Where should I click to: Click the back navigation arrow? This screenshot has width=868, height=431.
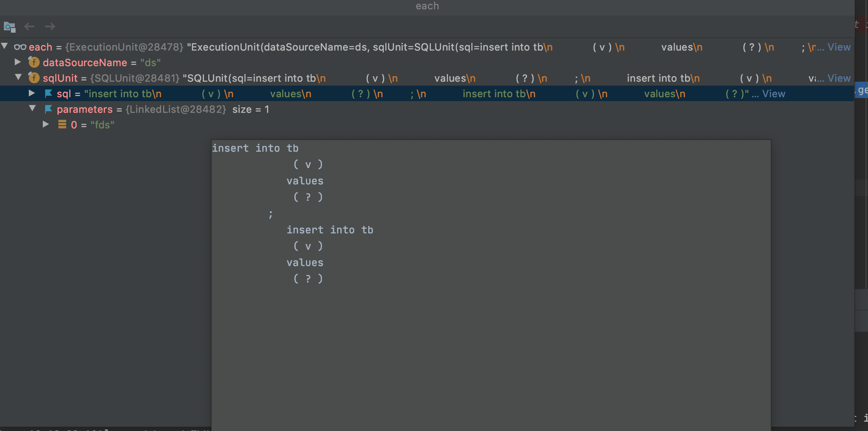(x=29, y=26)
